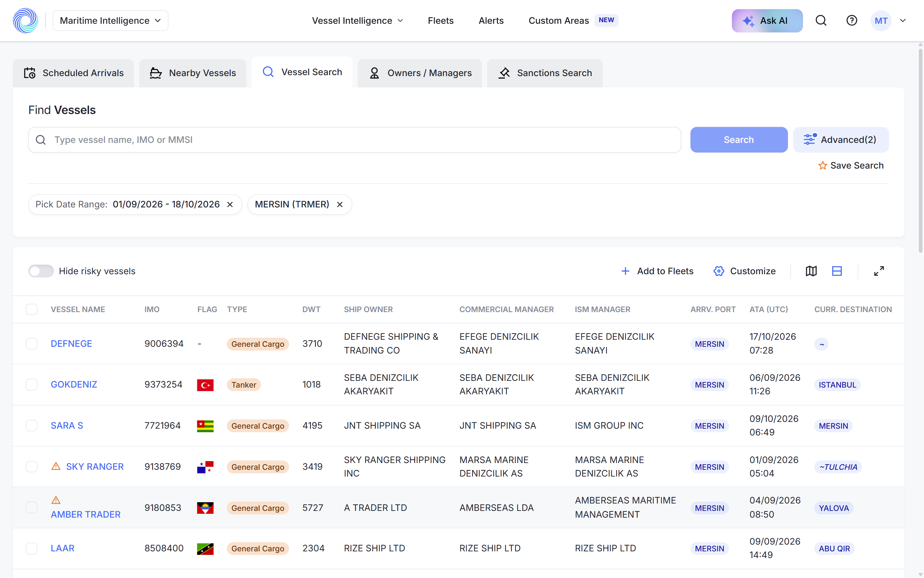Remove the MERSIN (TRMER) filter chip
This screenshot has width=924, height=578.
[x=339, y=205]
